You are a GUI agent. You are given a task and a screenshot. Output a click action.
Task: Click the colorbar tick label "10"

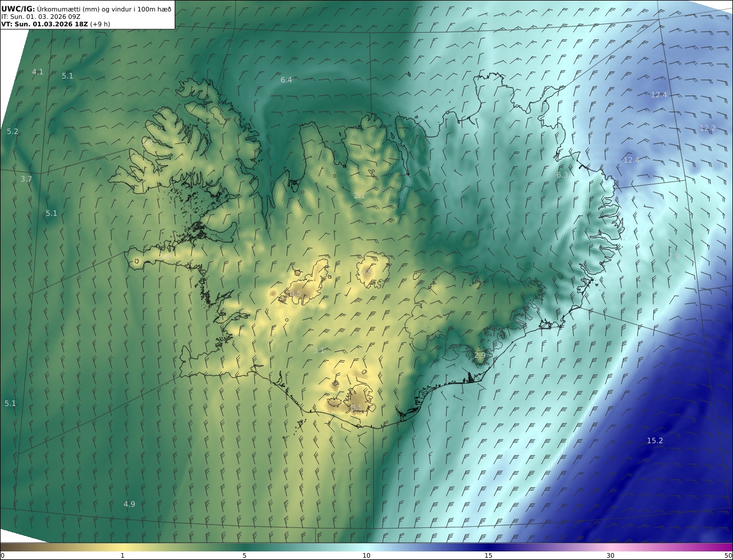point(366,555)
